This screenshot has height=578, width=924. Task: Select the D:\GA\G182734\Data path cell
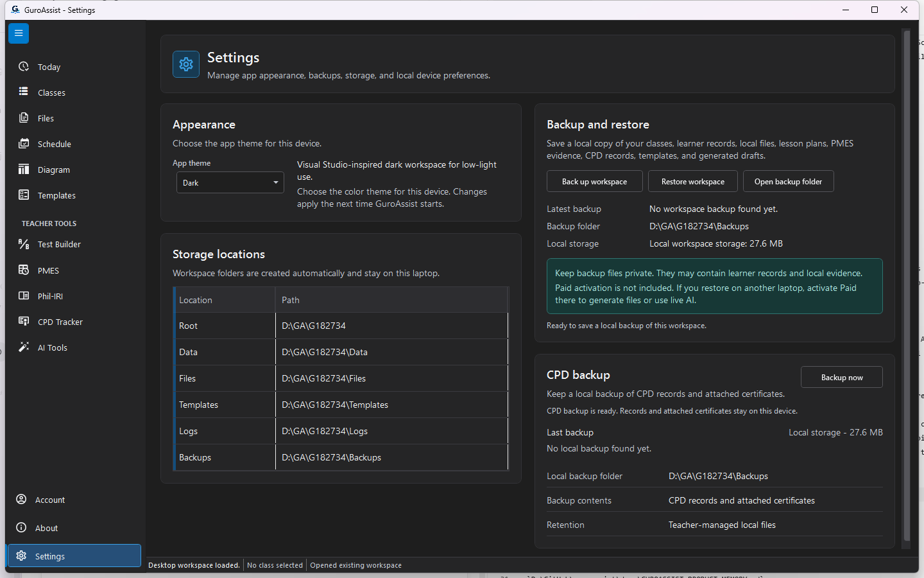(391, 352)
